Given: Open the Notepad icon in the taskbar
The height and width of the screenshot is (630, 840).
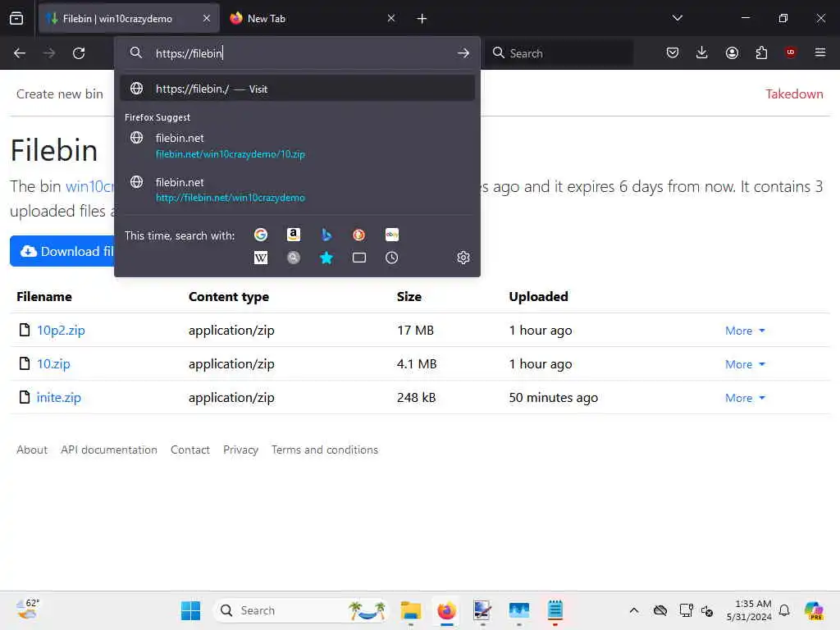Looking at the screenshot, I should pos(555,610).
